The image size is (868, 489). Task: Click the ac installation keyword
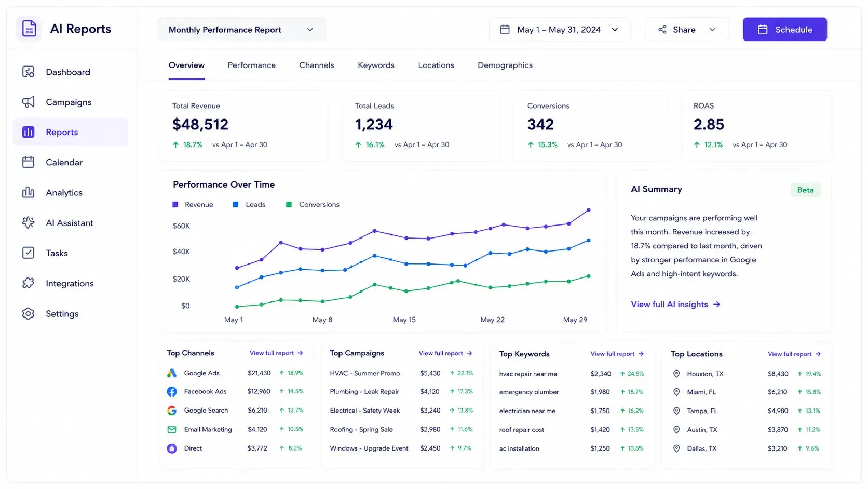tap(519, 449)
